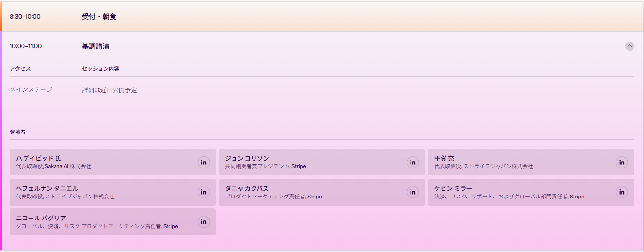Viewport: 644px width, 252px height.
Task: Open LinkedIn icon for ヘフェルナン ダニエル
Action: coord(204,192)
